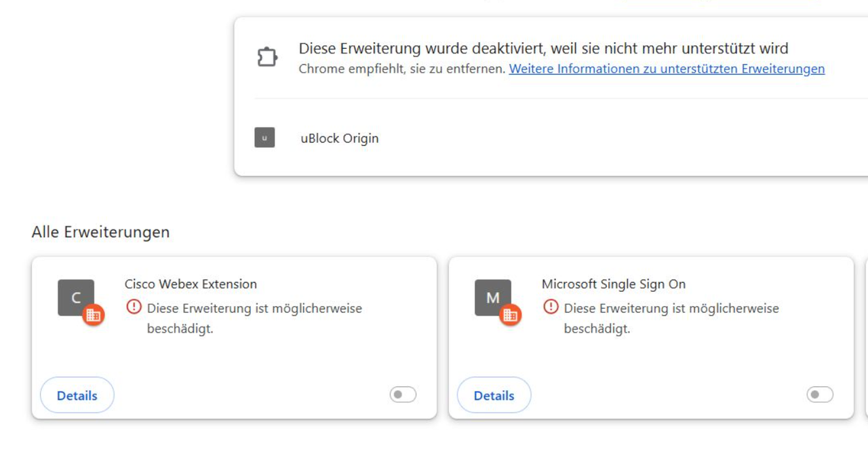Image resolution: width=868 pixels, height=450 pixels.
Task: Click the Microsoft Single Sign On 'M' icon
Action: click(x=492, y=297)
